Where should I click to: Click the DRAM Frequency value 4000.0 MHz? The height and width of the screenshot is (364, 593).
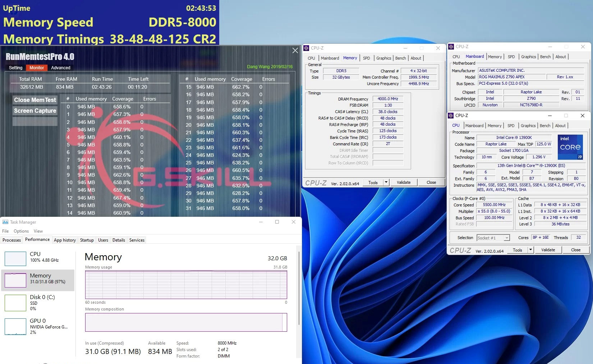click(388, 99)
